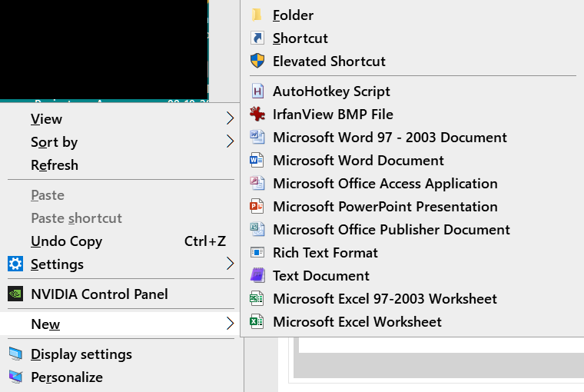Choose Refresh from the context menu

[121, 165]
